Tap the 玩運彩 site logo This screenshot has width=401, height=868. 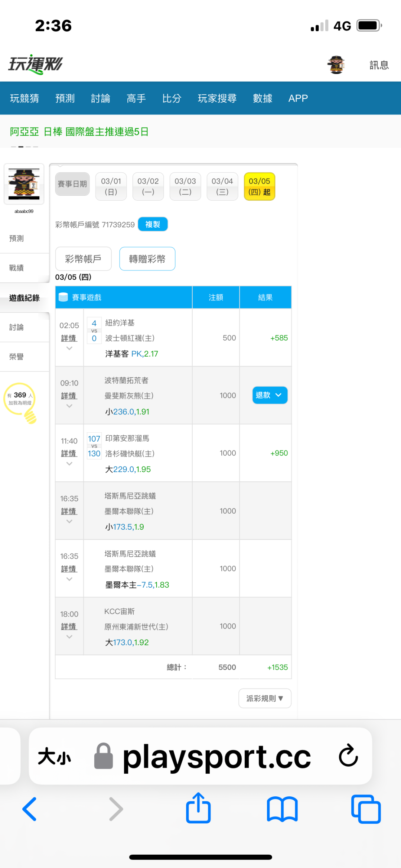coord(36,65)
